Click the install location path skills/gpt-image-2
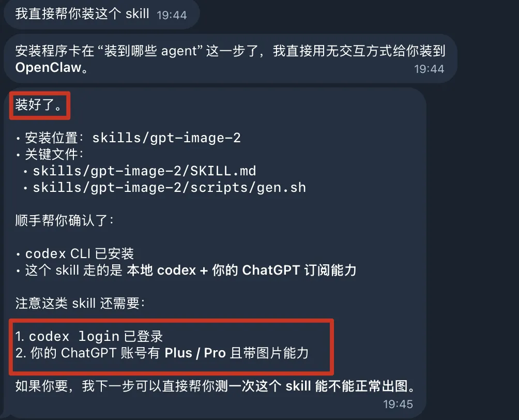Screen dimensions: 519x420 (166, 138)
